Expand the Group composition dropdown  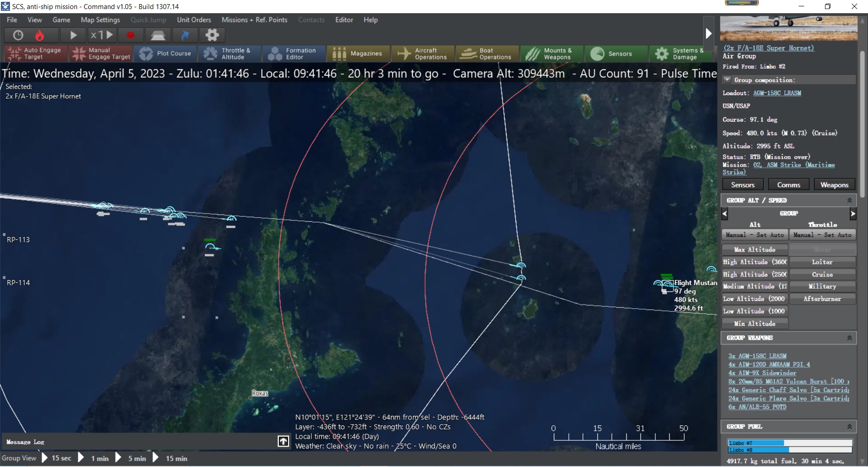[727, 80]
